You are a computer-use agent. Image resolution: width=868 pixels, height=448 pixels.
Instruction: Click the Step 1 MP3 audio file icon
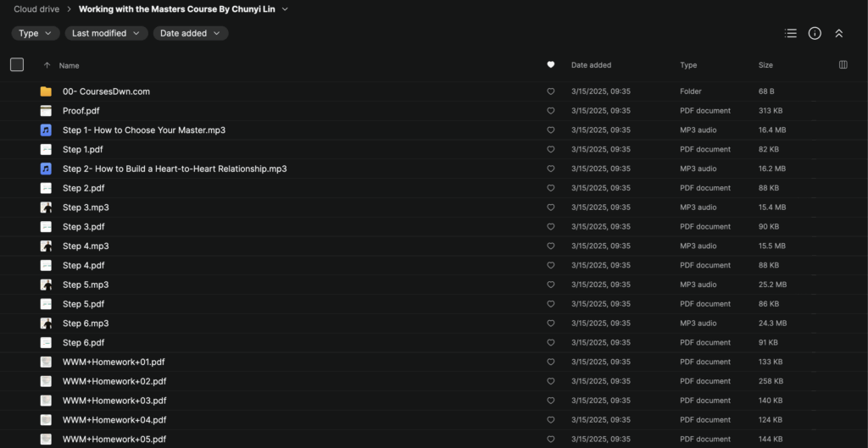coord(46,130)
